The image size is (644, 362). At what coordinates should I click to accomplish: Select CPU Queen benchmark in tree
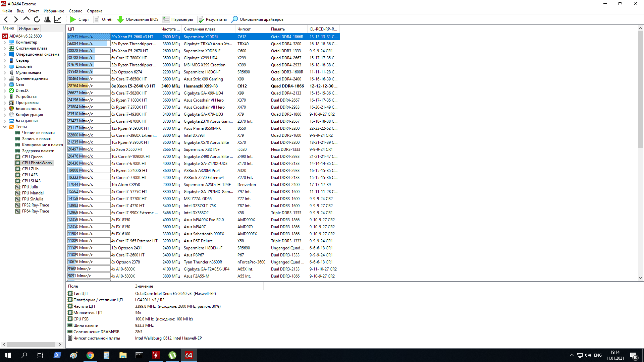(x=32, y=157)
